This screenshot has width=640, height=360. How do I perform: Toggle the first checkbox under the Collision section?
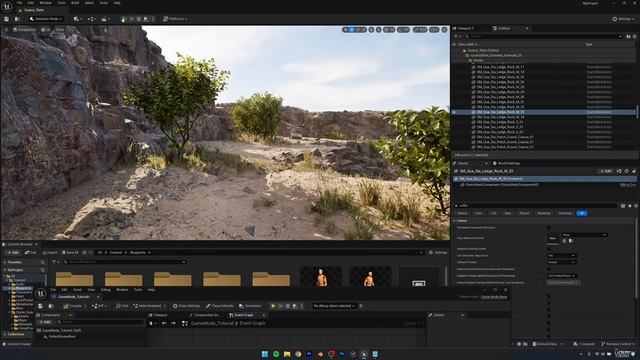pos(549,227)
